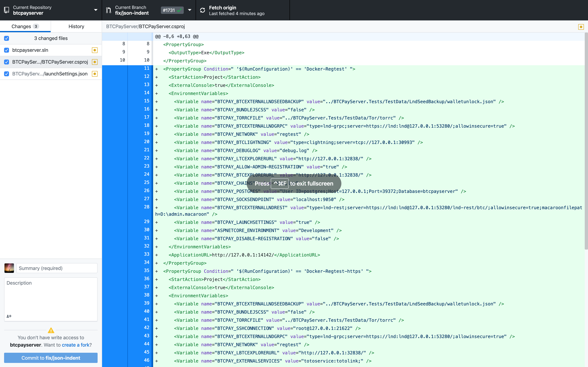588x367 pixels.
Task: Switch to the Changes tab
Action: pos(25,26)
